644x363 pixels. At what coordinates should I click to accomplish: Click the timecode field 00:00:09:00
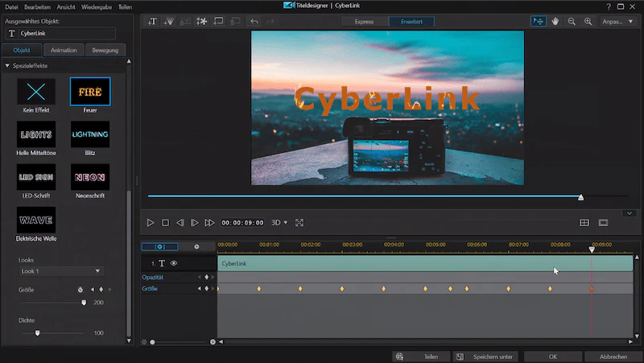point(242,223)
